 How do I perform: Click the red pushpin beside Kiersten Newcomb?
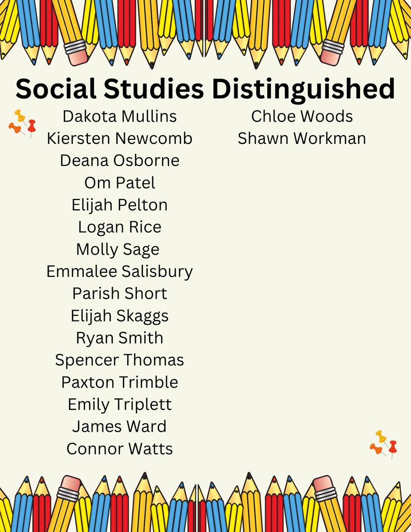[32, 126]
